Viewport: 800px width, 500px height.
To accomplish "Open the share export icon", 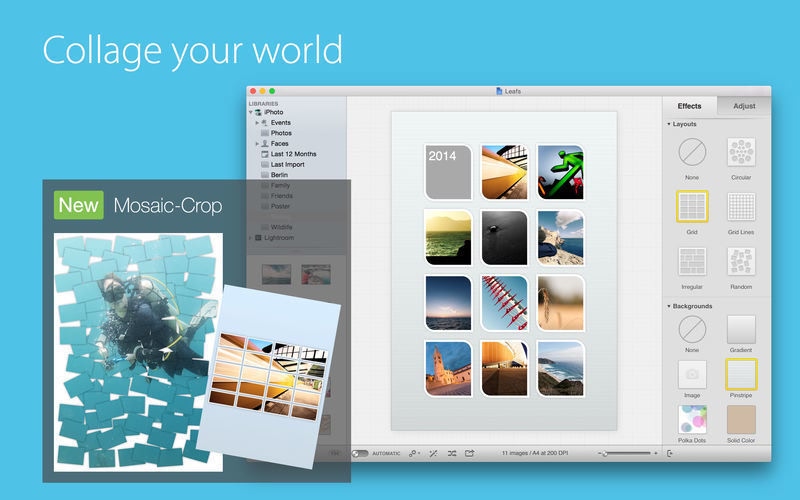I will click(469, 453).
